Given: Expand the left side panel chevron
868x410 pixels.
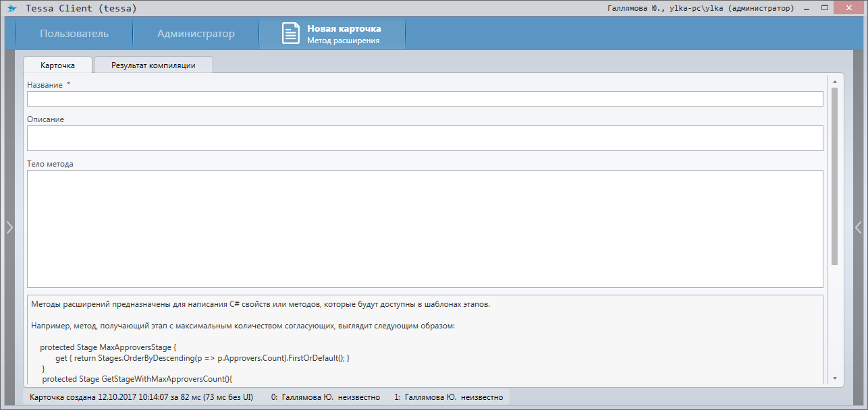Looking at the screenshot, I should click(9, 228).
